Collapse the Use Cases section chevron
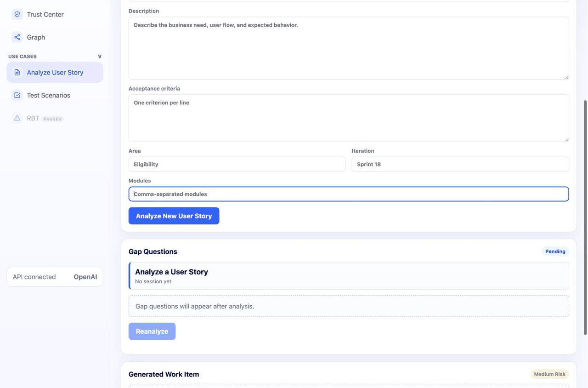588x388 pixels. [x=100, y=57]
